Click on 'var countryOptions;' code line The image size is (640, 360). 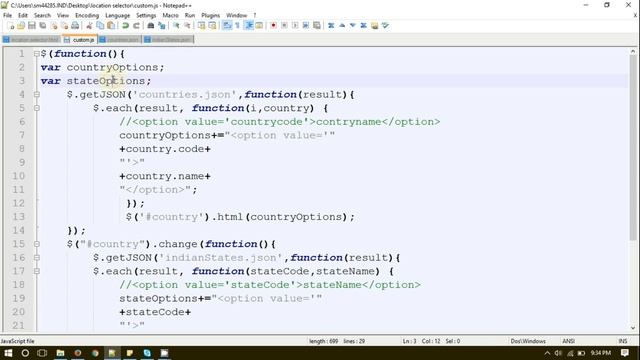102,67
